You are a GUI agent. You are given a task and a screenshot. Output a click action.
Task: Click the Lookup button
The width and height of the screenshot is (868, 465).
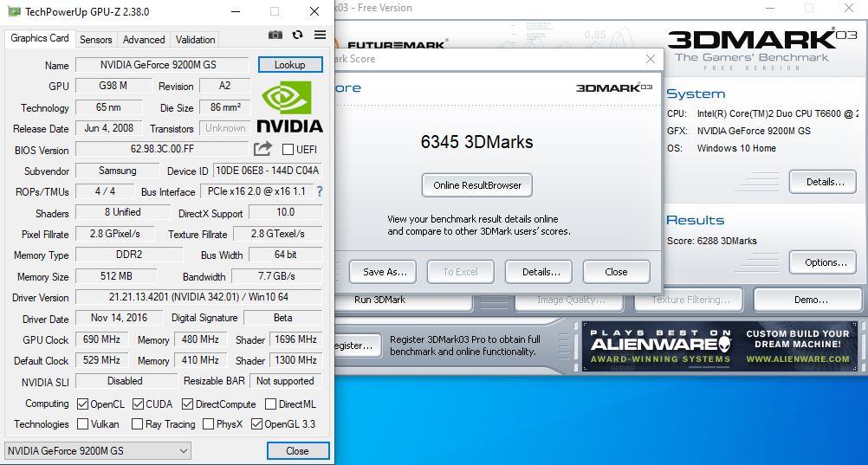click(290, 65)
